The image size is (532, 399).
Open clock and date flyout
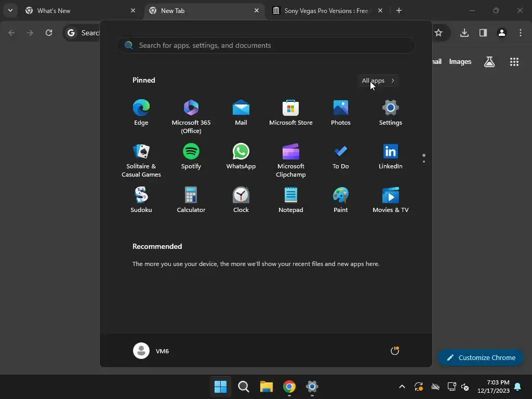click(x=494, y=387)
